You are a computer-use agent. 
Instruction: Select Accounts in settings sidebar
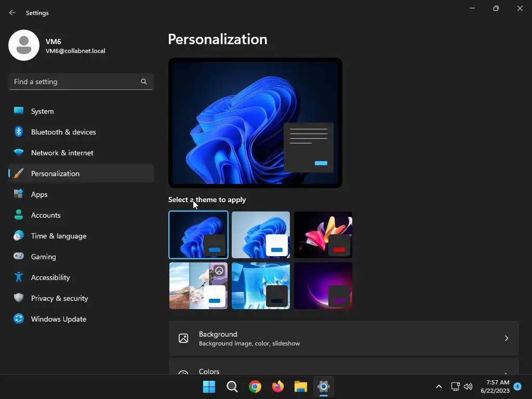(x=81, y=215)
